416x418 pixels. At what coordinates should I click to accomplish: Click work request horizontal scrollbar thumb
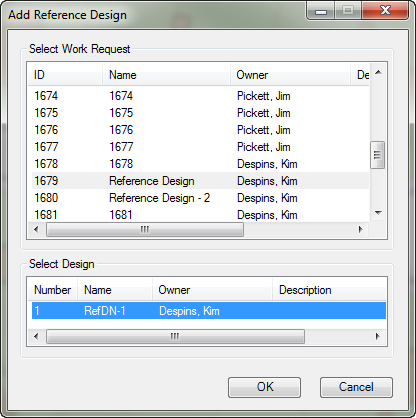point(145,229)
